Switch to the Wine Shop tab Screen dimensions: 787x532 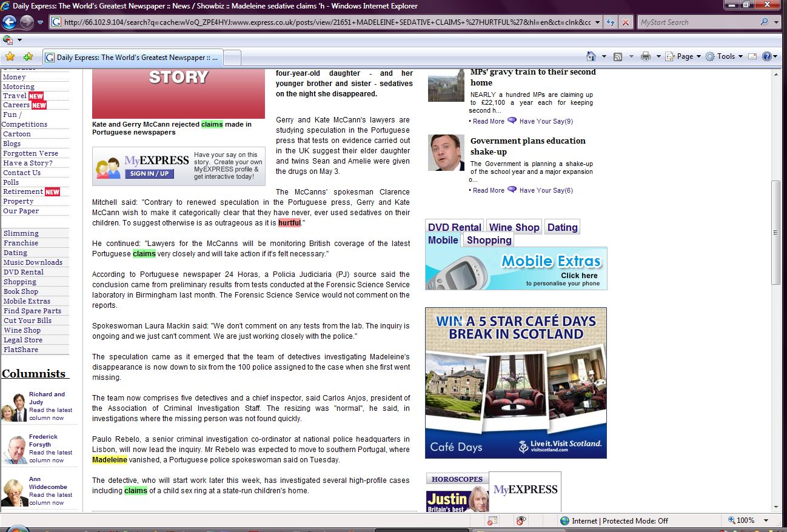(x=514, y=227)
